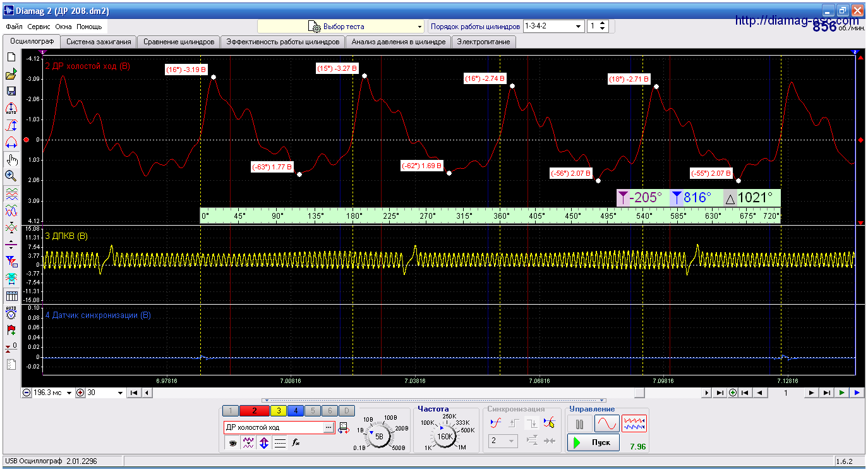
Task: Toggle multi-waveform recorder display mode
Action: (634, 423)
